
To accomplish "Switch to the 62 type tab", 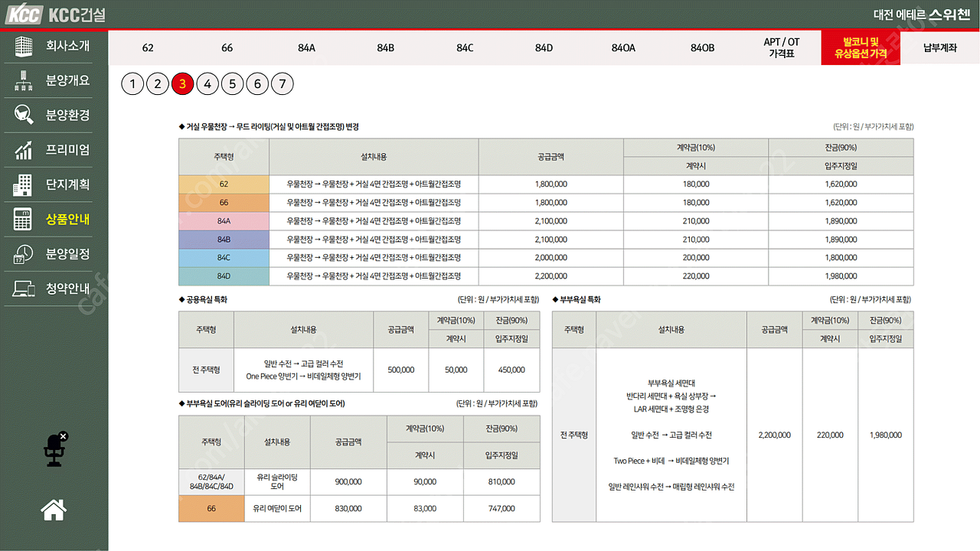I will tap(148, 47).
